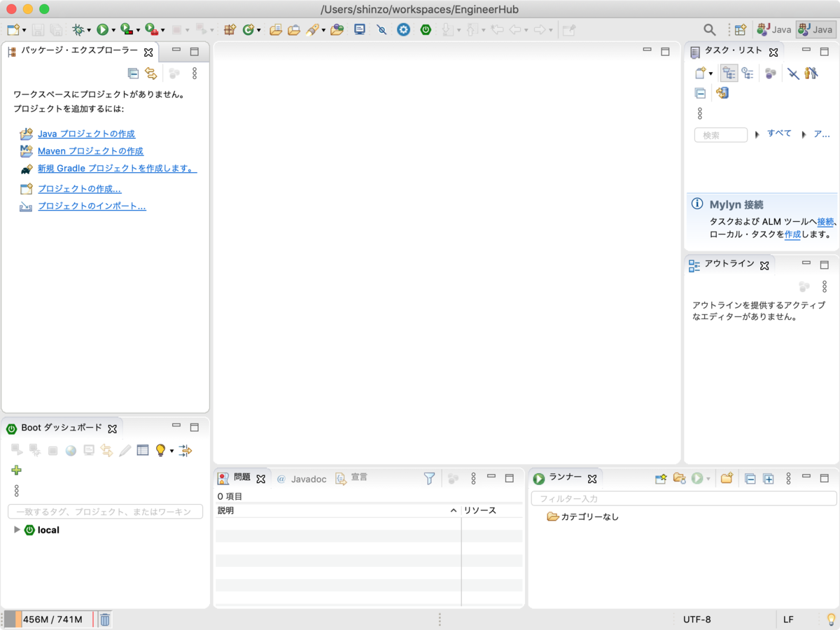840x630 pixels.
Task: Click the green Run button in toolbar
Action: 103,30
